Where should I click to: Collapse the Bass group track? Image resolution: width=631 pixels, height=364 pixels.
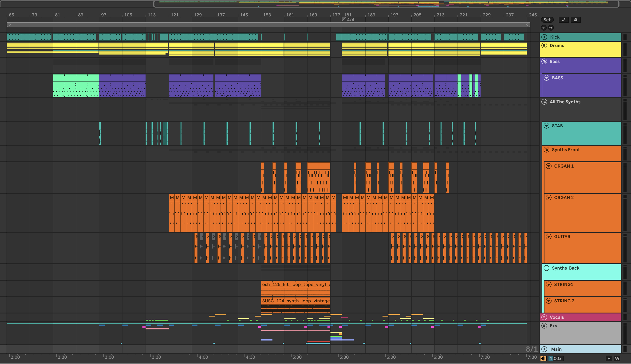point(544,61)
